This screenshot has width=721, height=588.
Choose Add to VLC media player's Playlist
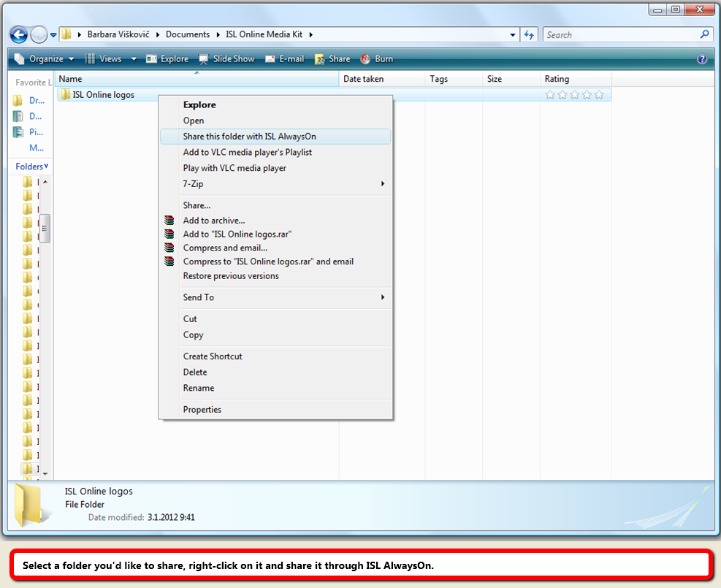pyautogui.click(x=275, y=152)
